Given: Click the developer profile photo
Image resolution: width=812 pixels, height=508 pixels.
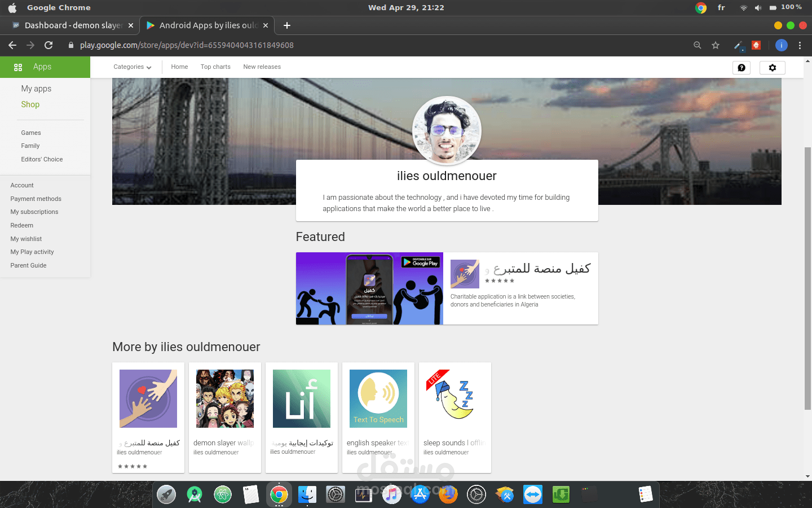Looking at the screenshot, I should (x=447, y=130).
